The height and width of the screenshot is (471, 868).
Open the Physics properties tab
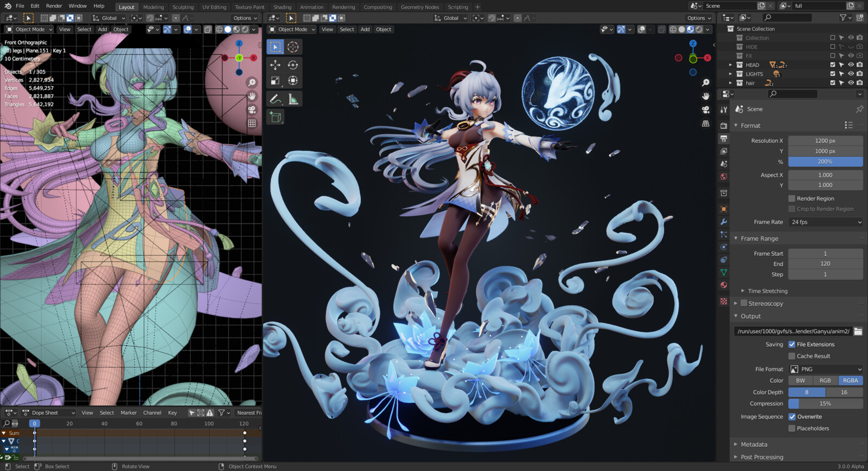(724, 247)
